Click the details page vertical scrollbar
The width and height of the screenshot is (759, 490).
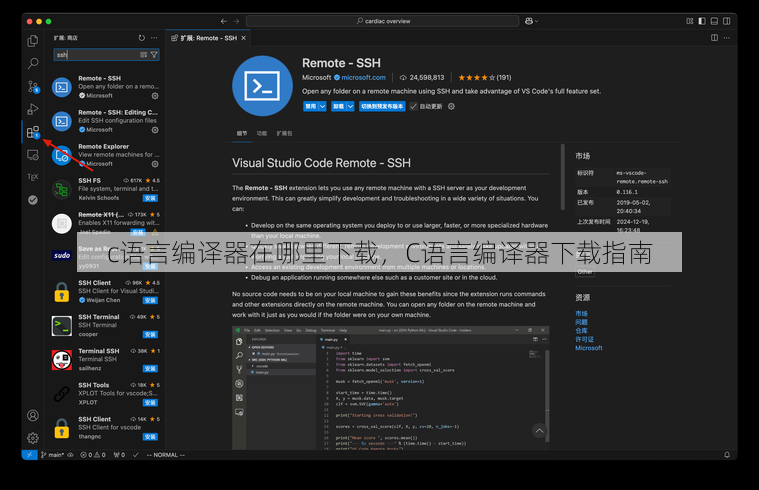tap(562, 177)
